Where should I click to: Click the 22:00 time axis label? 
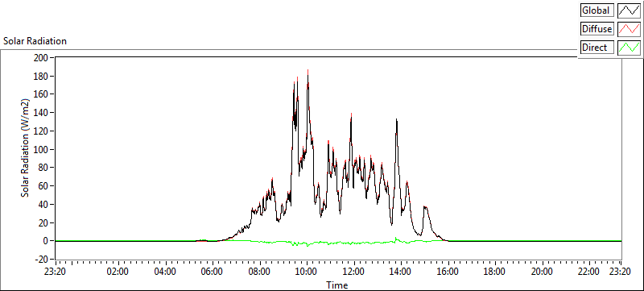(x=589, y=272)
